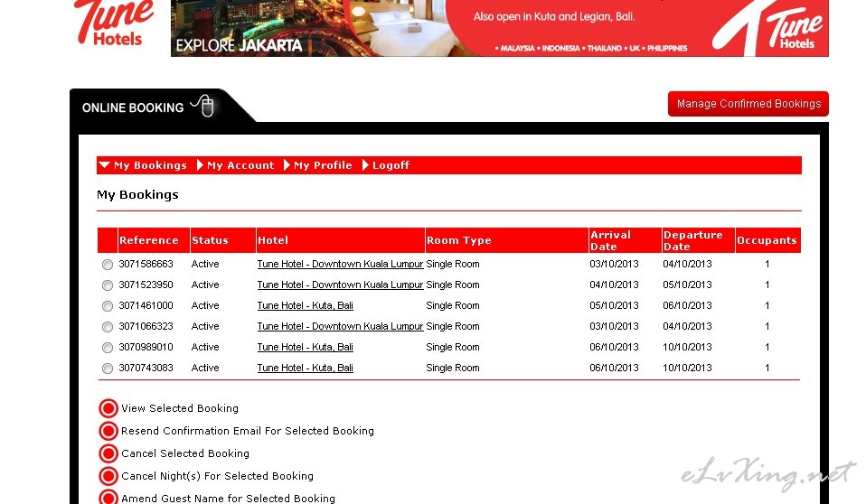Select radio button for booking 3071066323

(x=108, y=327)
